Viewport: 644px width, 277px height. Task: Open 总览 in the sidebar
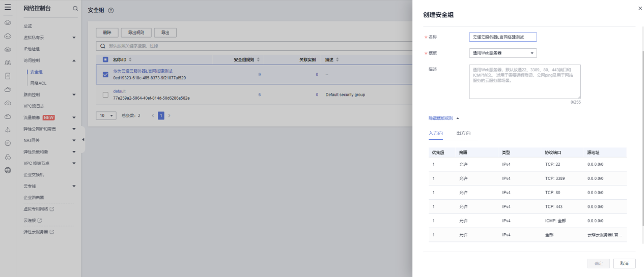pyautogui.click(x=27, y=26)
